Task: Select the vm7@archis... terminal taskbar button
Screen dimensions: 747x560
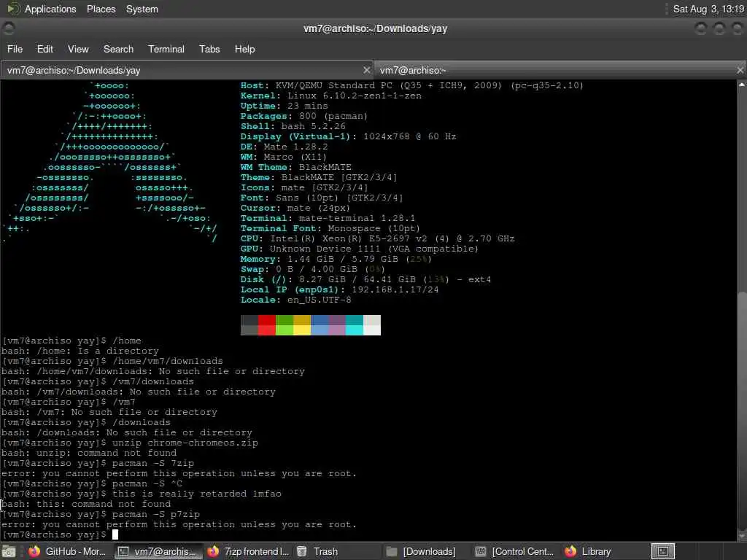Action: point(158,551)
